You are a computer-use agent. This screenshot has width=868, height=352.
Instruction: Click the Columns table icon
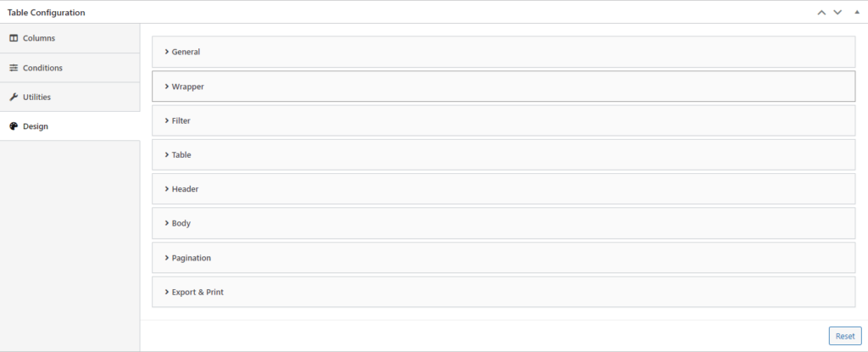click(14, 38)
